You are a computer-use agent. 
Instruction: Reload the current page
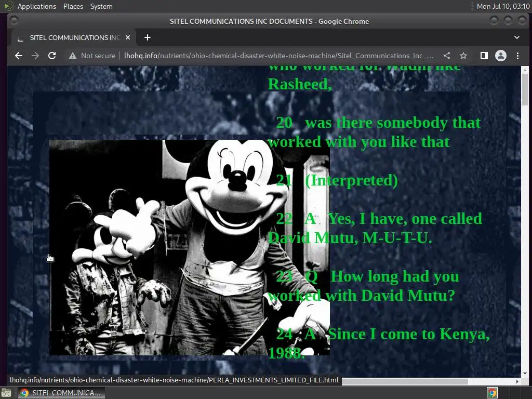coord(52,56)
